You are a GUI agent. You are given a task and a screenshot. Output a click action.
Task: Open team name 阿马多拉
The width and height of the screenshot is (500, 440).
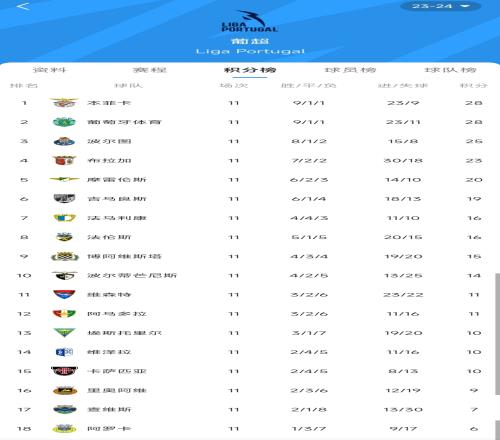(117, 314)
